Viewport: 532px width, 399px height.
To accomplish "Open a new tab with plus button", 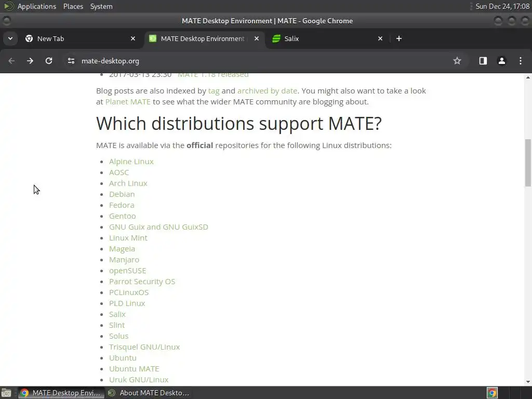I will [x=399, y=38].
